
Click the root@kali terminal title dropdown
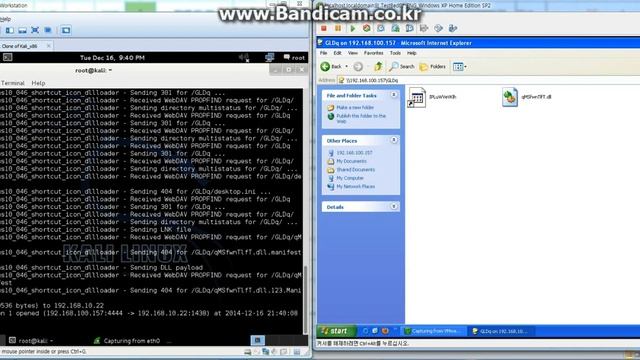click(93, 70)
